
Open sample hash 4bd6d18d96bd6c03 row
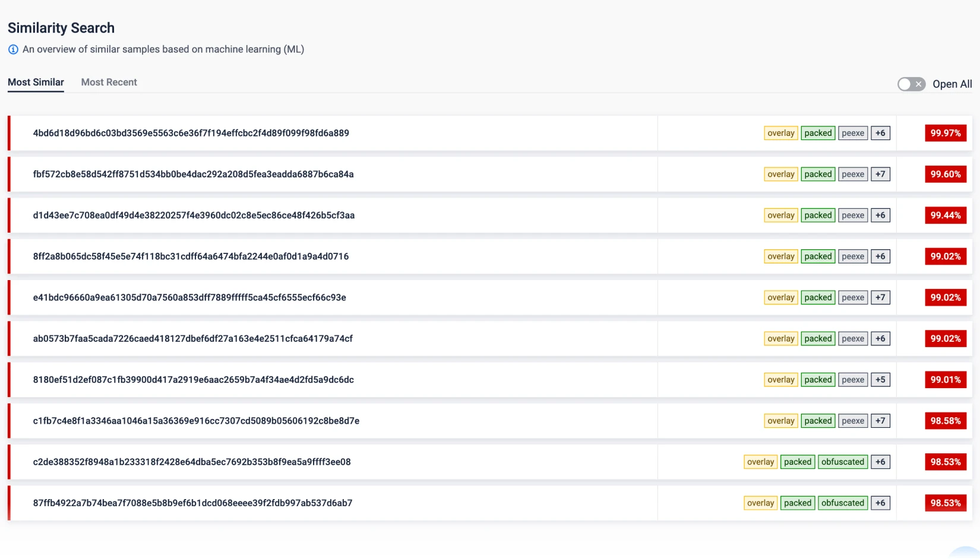(x=191, y=134)
